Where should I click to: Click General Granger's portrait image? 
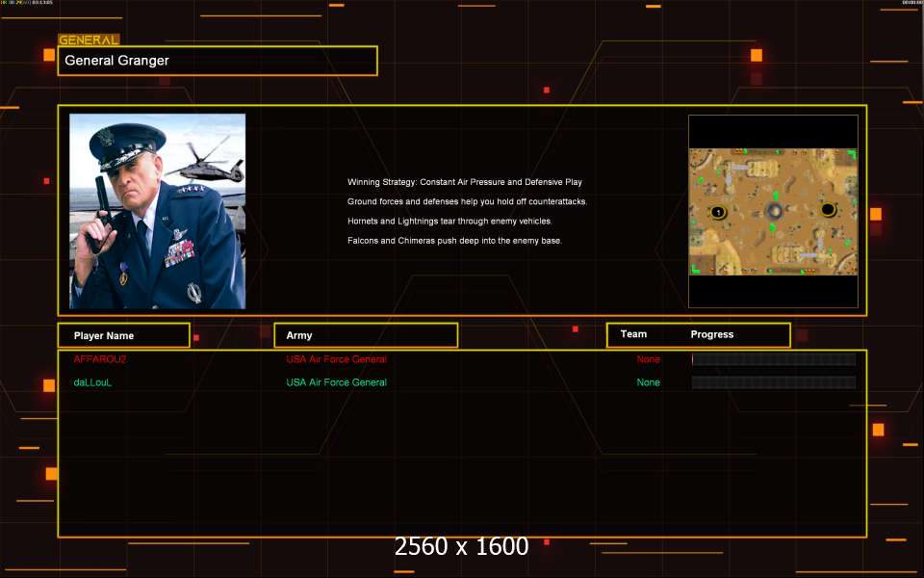[157, 211]
